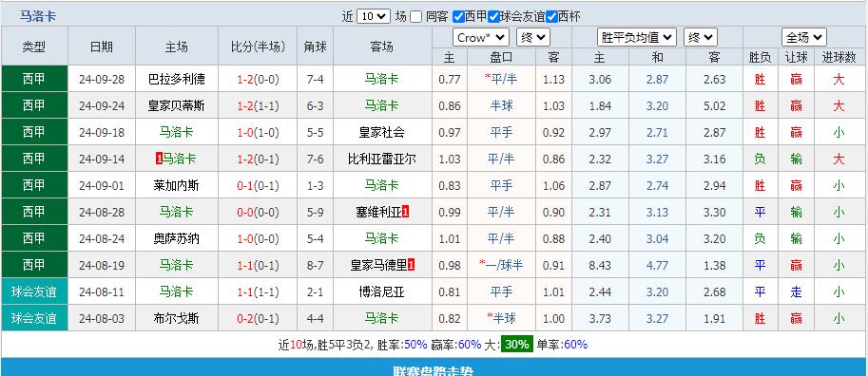Click 球会友谊 type cell on 24-08-03 row

click(34, 318)
